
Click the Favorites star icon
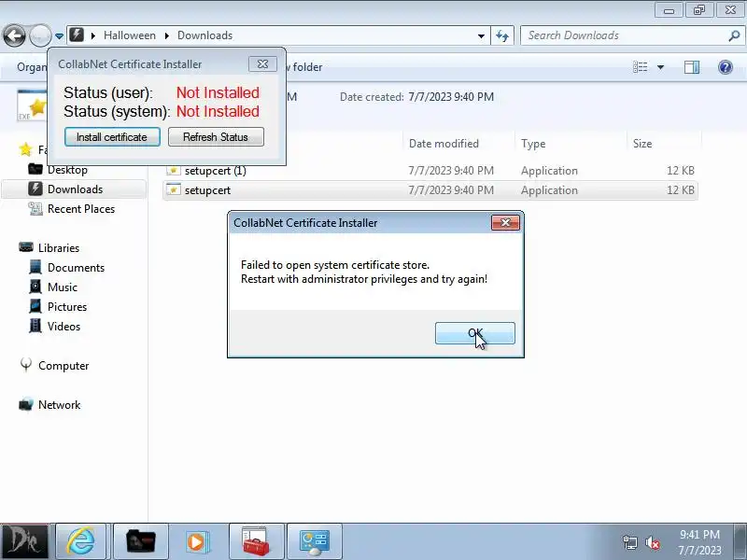click(26, 149)
